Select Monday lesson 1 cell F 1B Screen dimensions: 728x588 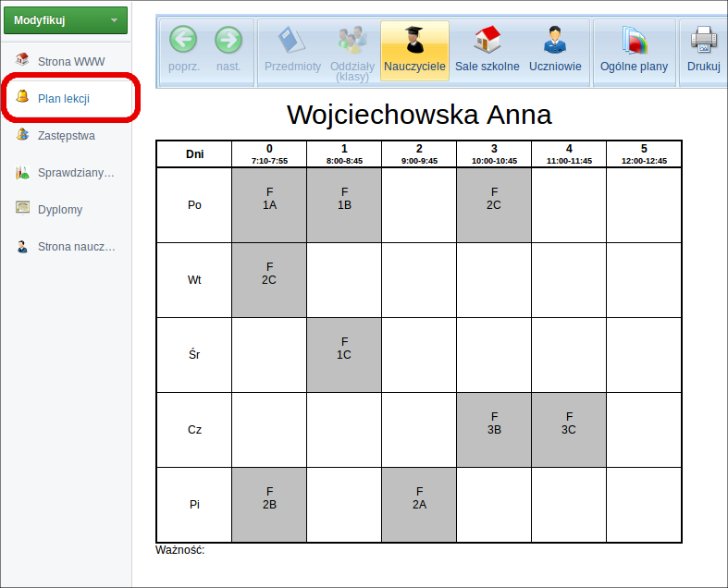click(x=344, y=204)
